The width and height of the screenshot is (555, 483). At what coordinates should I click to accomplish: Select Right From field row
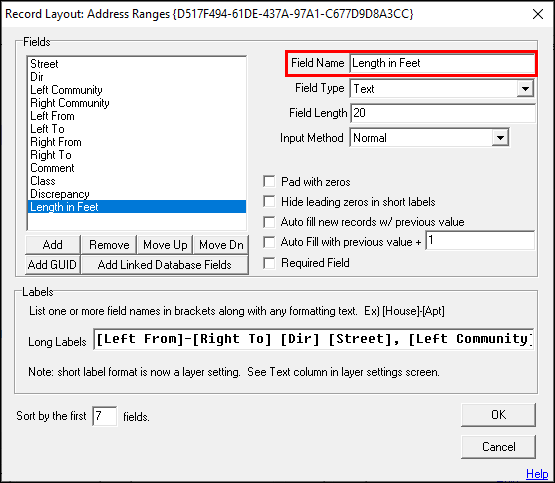click(x=137, y=142)
